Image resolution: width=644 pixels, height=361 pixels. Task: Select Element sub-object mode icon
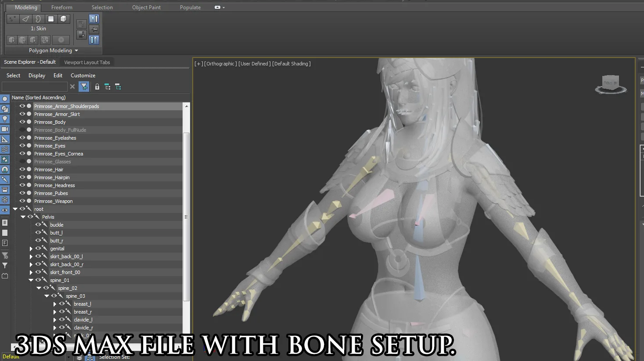coord(64,18)
